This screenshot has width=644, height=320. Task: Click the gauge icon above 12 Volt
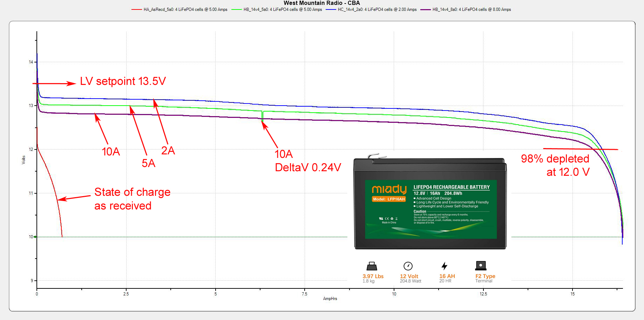408,266
